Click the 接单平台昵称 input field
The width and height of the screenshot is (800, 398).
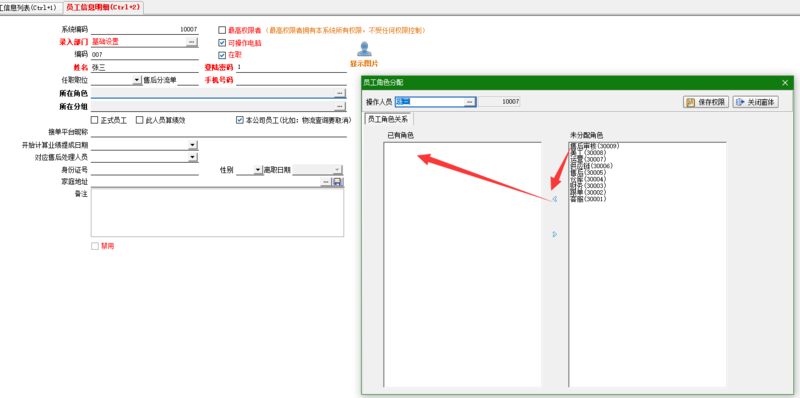pyautogui.click(x=218, y=132)
